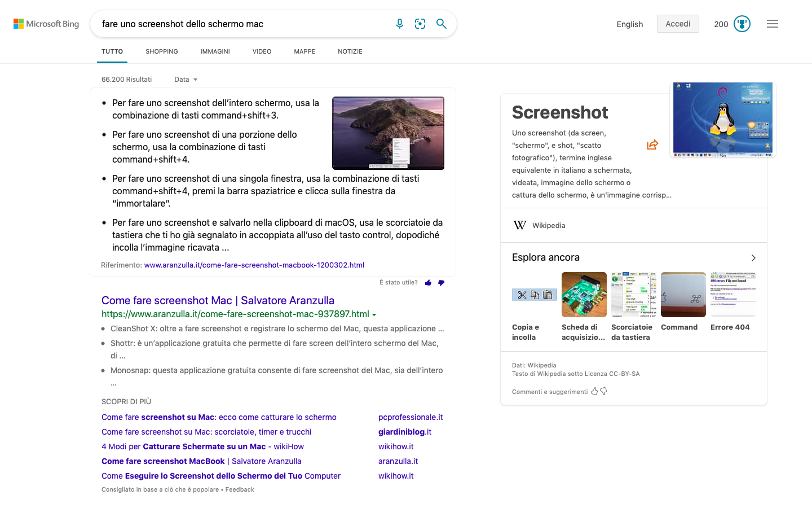This screenshot has height=508, width=812.
Task: Switch to the Immagini tab
Action: 215,51
